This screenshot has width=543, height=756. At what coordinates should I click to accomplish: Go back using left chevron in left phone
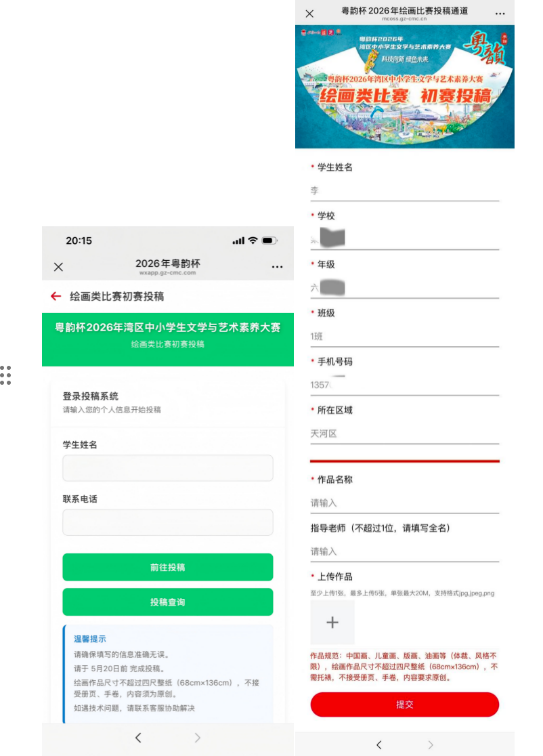click(138, 738)
